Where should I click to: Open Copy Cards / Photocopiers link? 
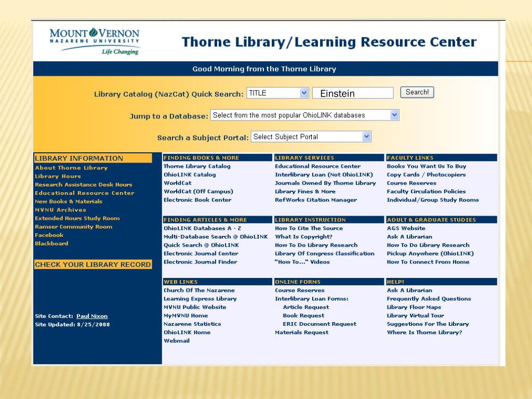[426, 175]
